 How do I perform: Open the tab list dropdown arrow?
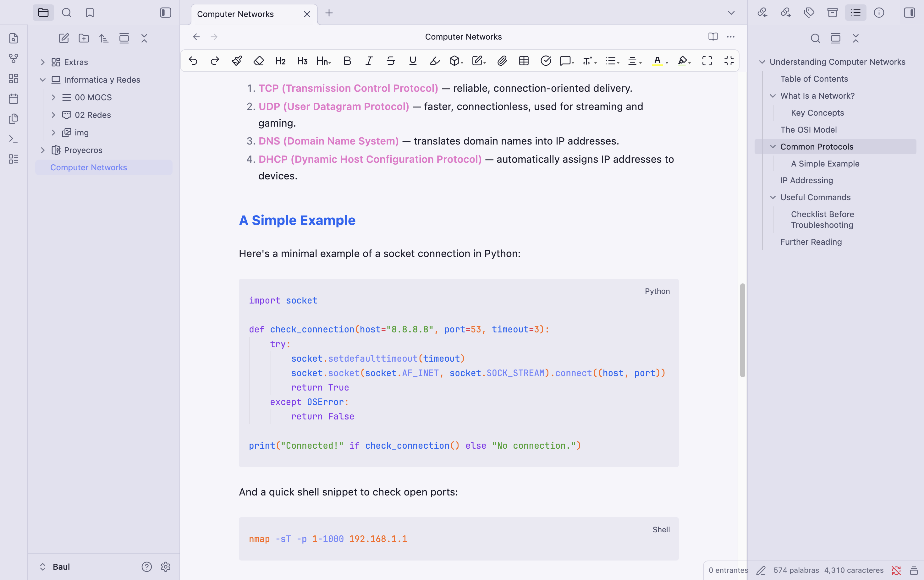[x=731, y=13]
